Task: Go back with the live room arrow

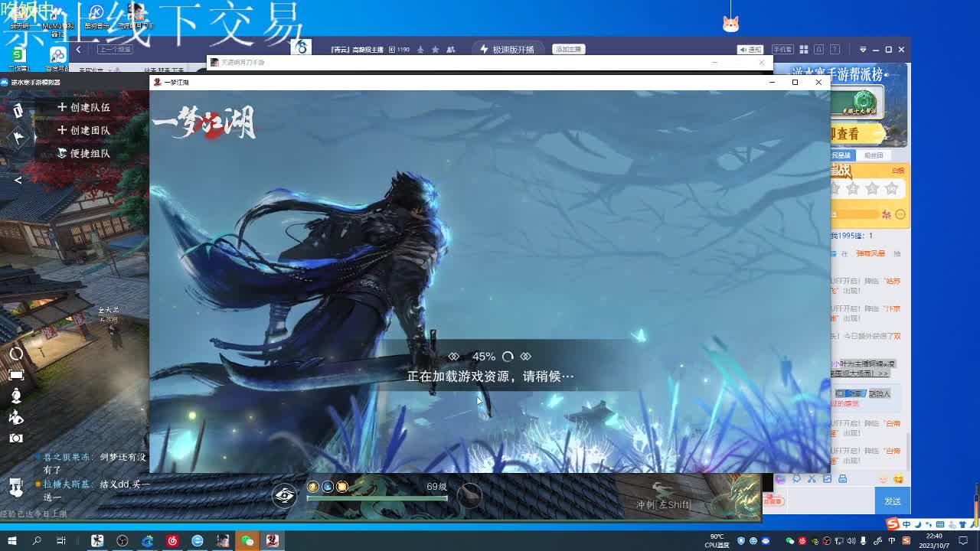Action: [x=78, y=50]
